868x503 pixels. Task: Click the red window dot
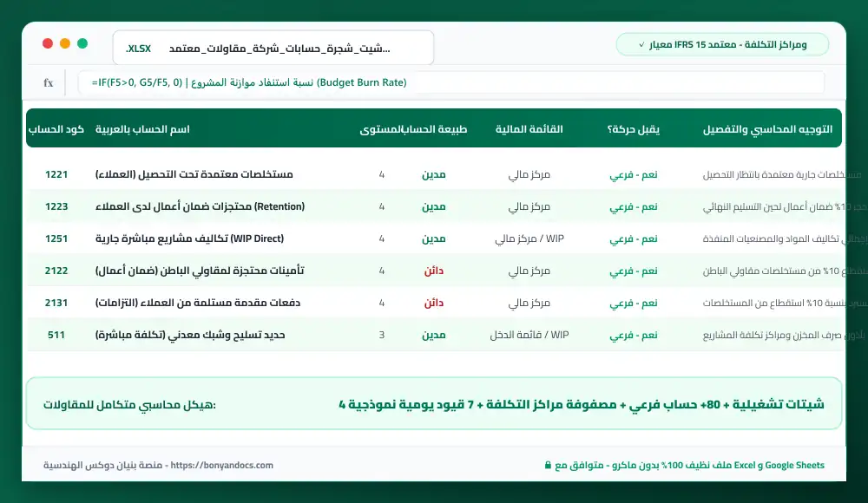48,43
